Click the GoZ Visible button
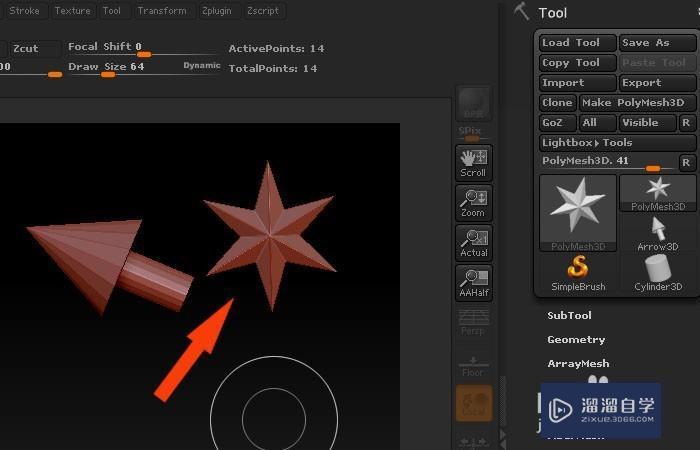The height and width of the screenshot is (450, 700). [647, 123]
